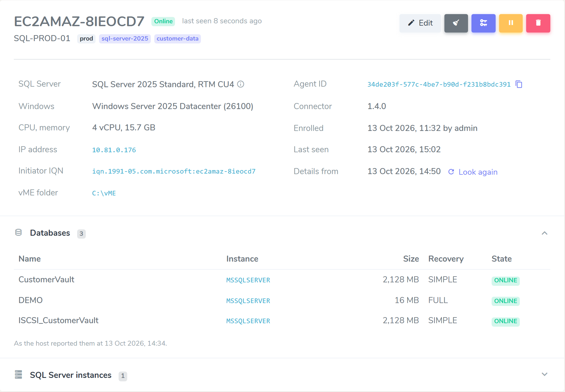565x392 pixels.
Task: Expand the SQL Server instances section
Action: coord(544,374)
